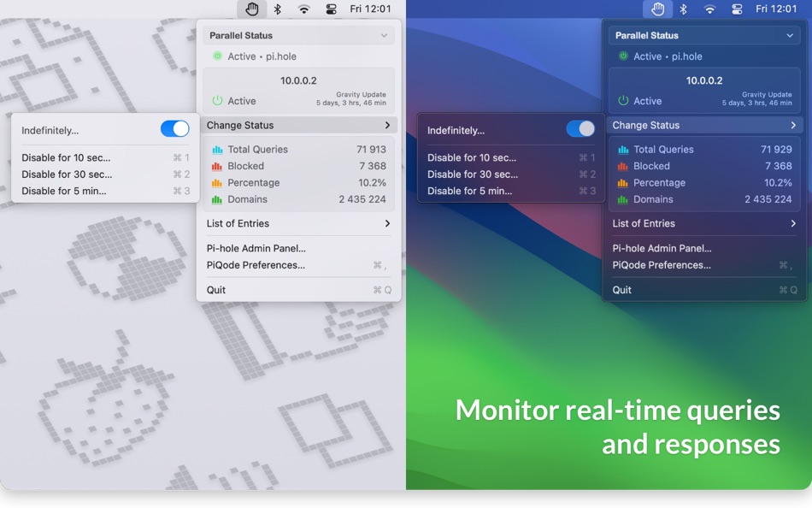Open Control Center icon in dark menu bar
Image resolution: width=812 pixels, height=508 pixels.
coord(737,9)
